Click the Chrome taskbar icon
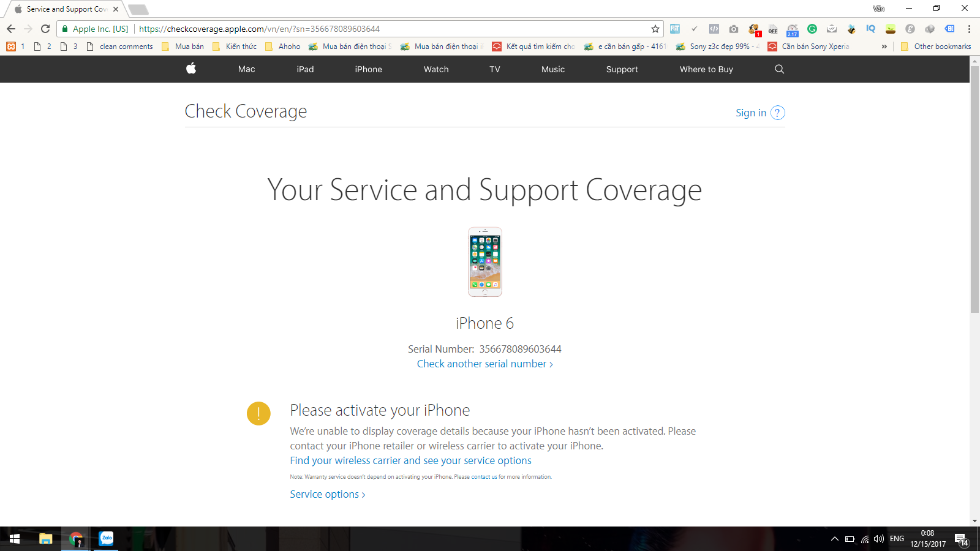Image resolution: width=980 pixels, height=551 pixels. [x=76, y=539]
